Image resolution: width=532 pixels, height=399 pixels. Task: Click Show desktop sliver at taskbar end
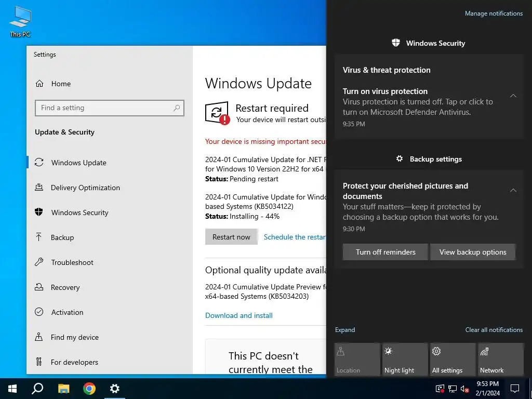click(x=530, y=389)
